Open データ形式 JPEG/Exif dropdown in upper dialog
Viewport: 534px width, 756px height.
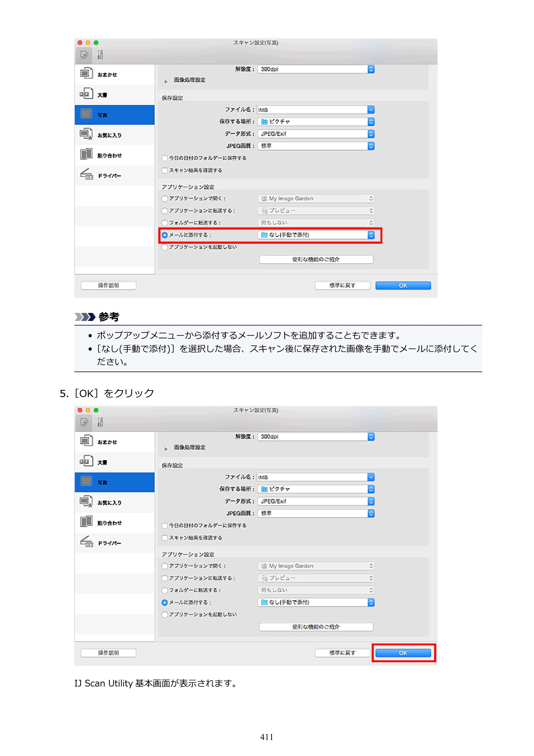pos(316,134)
